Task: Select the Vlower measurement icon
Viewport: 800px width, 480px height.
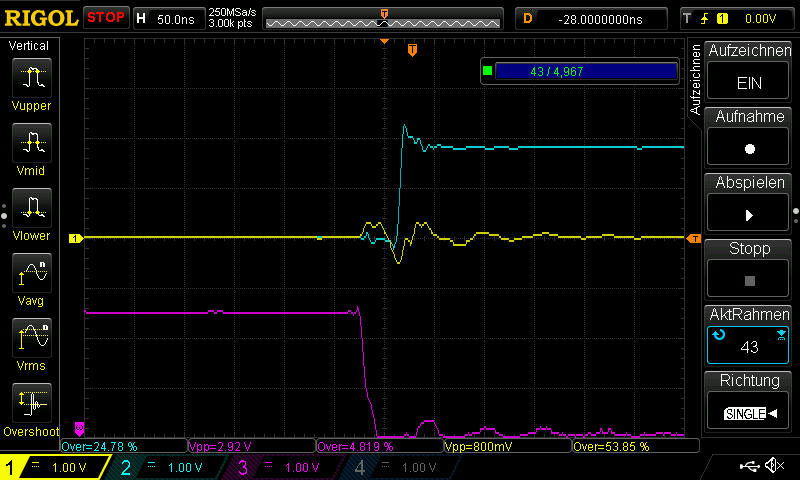Action: pyautogui.click(x=31, y=207)
